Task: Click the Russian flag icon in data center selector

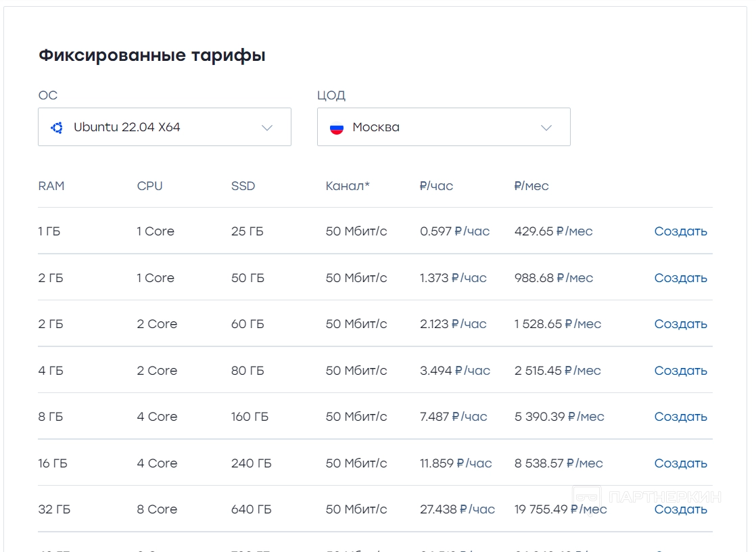Action: [336, 127]
